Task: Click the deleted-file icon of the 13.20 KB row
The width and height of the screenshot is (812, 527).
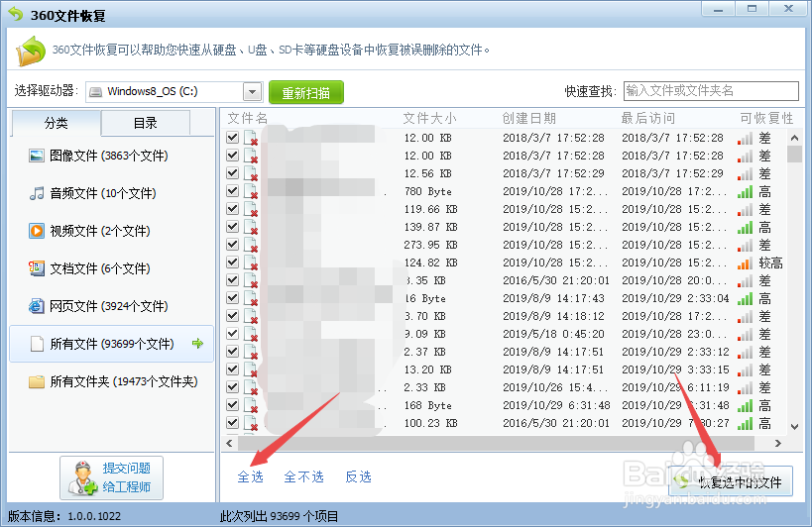Action: click(251, 369)
